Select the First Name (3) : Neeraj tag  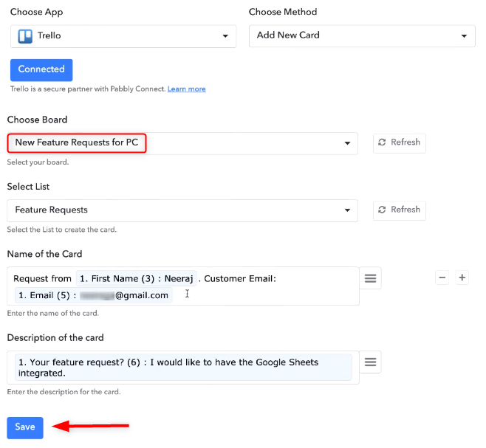pos(137,278)
